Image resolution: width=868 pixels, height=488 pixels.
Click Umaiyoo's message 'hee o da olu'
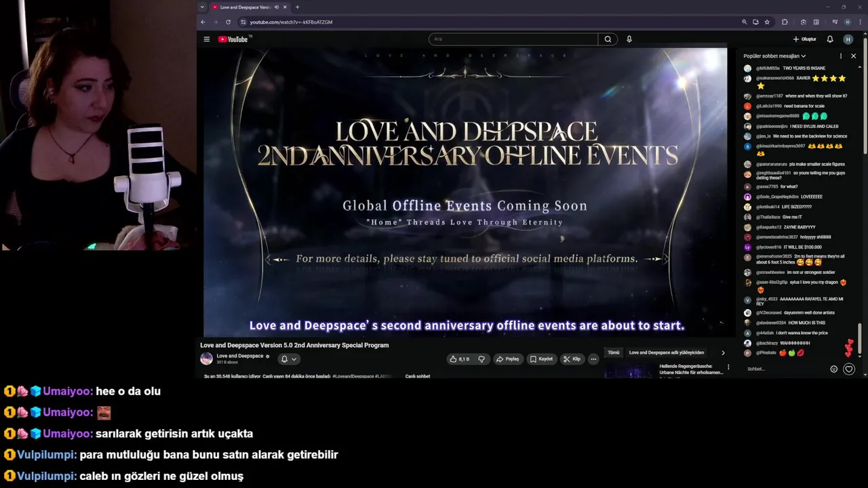point(128,391)
